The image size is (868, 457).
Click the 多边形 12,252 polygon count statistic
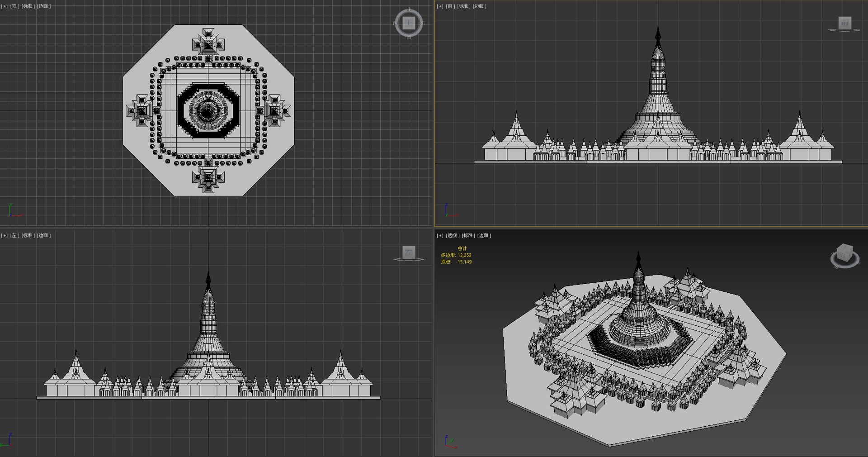click(456, 255)
